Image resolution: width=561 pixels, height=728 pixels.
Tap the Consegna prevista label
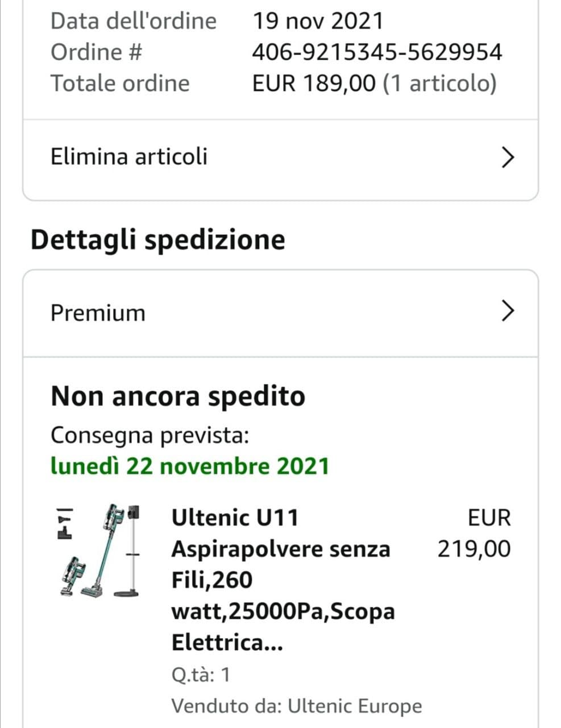click(x=150, y=436)
